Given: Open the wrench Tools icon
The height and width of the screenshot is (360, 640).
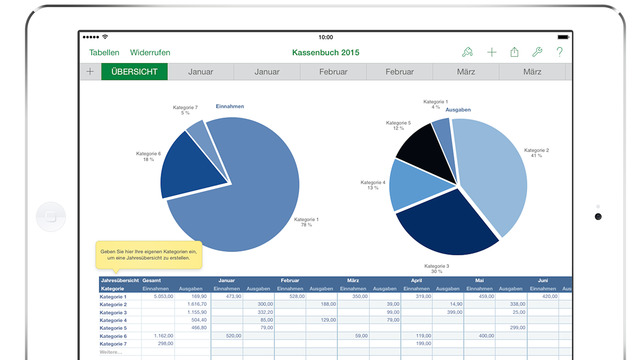Looking at the screenshot, I should (x=537, y=52).
